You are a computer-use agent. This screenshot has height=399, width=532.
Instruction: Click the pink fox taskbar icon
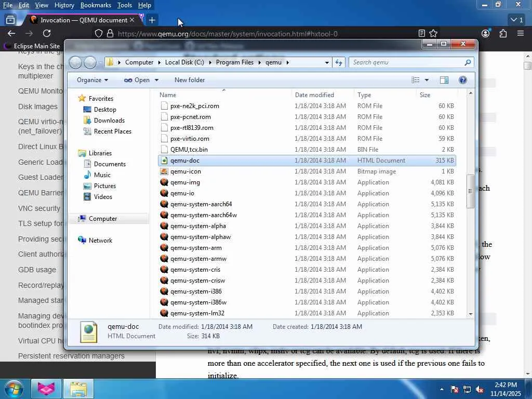(x=46, y=389)
